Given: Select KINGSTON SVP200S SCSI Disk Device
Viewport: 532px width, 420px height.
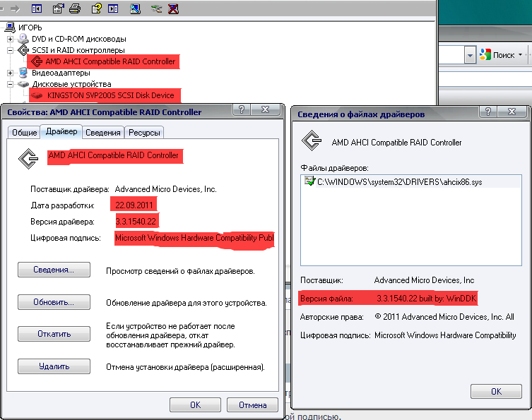Looking at the screenshot, I should [x=111, y=95].
